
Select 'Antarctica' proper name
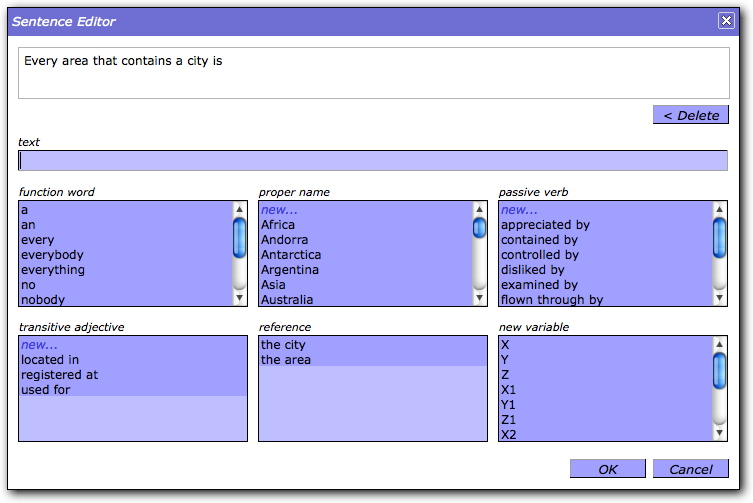[291, 255]
